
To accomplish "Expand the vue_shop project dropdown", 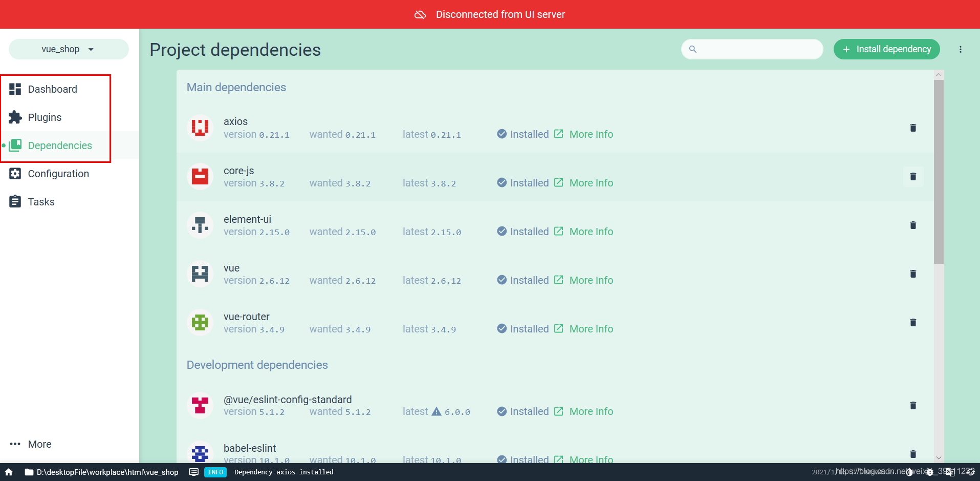I will [x=69, y=49].
